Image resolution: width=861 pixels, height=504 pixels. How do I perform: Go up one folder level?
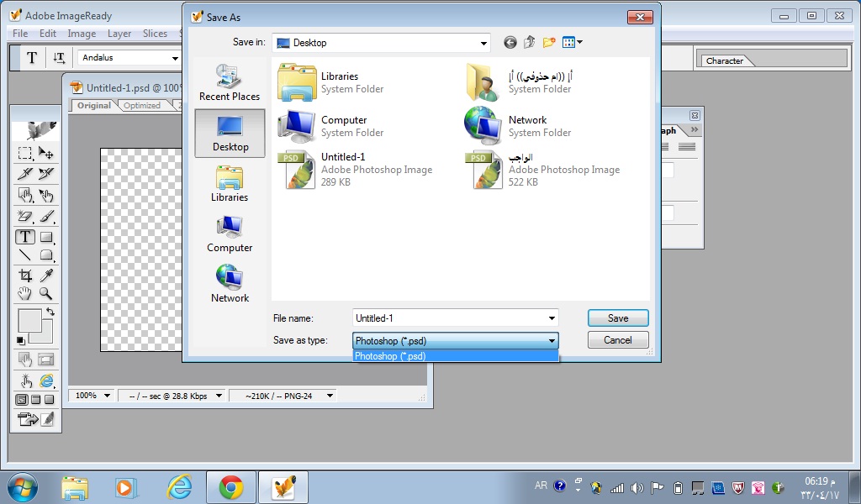coord(530,43)
